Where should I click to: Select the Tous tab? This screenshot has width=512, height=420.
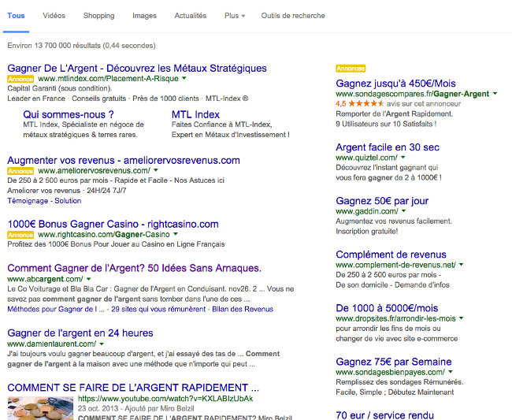point(16,16)
